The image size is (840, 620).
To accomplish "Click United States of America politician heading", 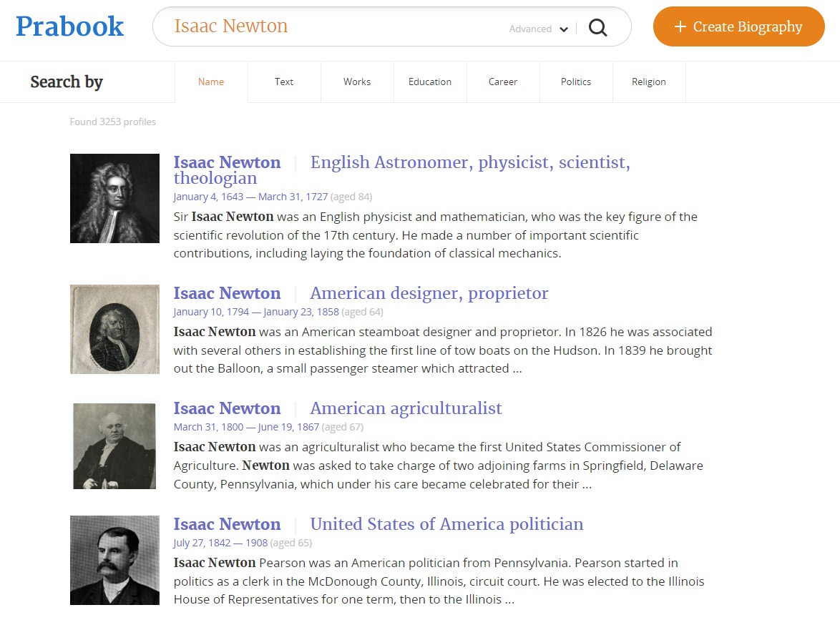I will [446, 524].
